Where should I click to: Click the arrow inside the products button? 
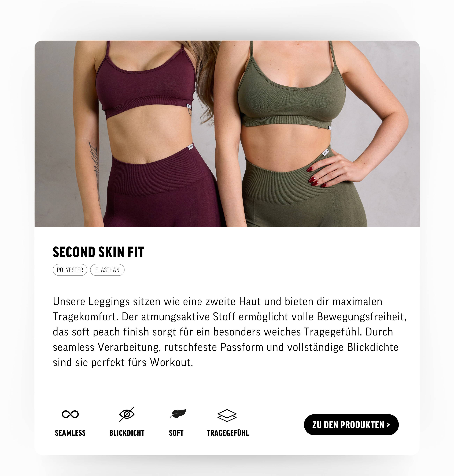[388, 425]
